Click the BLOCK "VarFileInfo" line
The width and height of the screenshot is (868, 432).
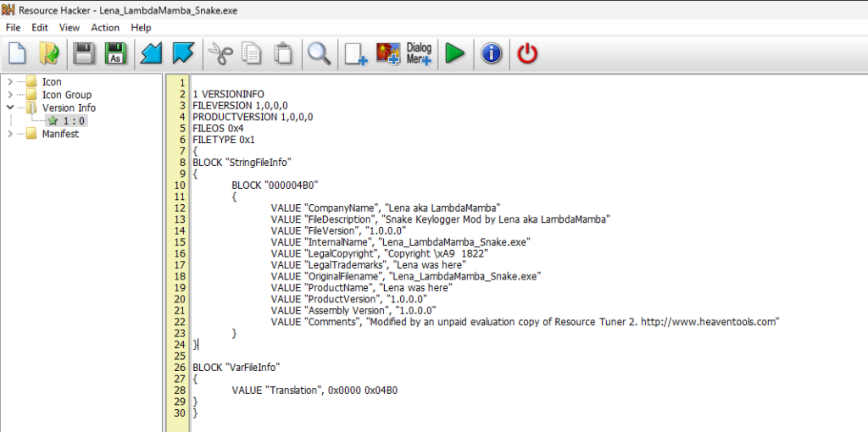pos(236,368)
